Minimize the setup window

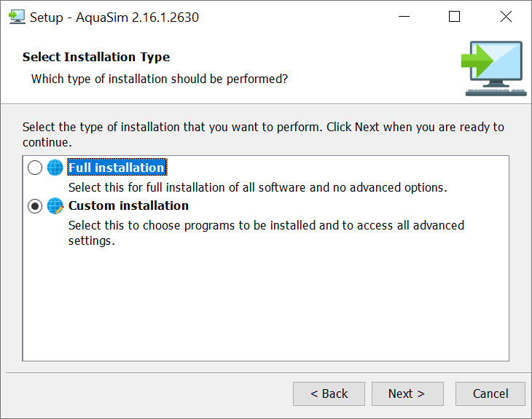[x=404, y=17]
